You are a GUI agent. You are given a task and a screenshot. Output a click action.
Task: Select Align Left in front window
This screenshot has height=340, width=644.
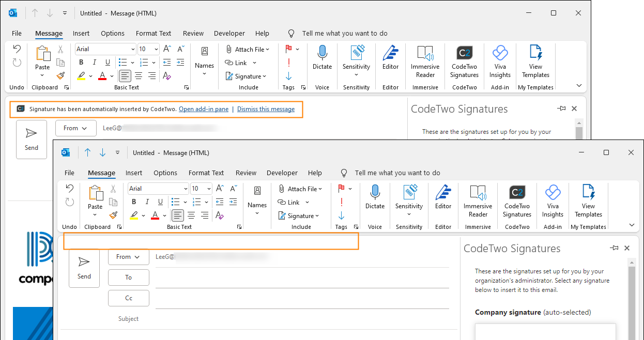(178, 215)
